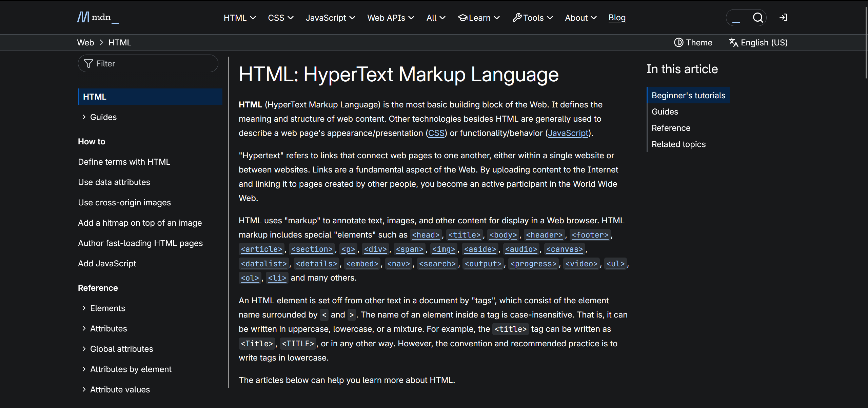
Task: Click the language icon next to English (US)
Action: click(x=734, y=42)
